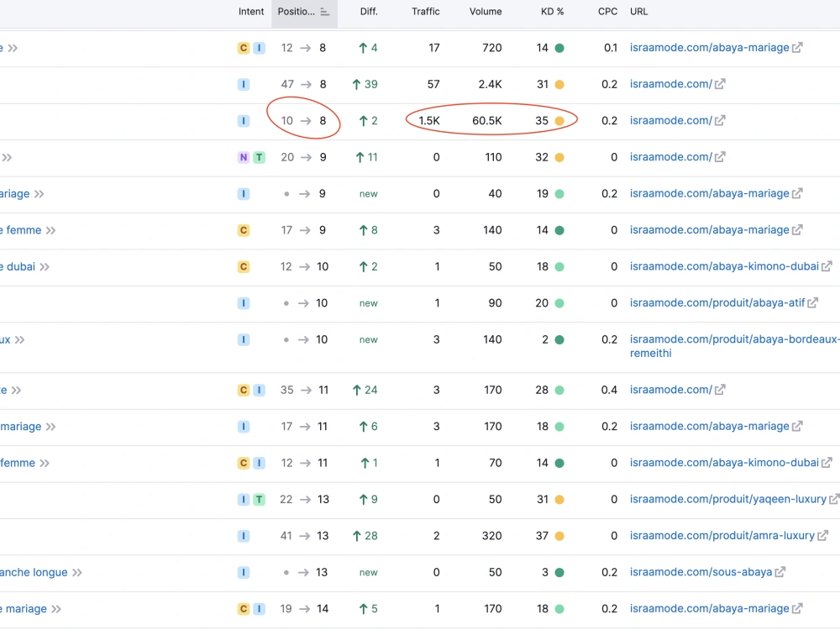Click the C intent badge in volume 70 'femme' row
The image size is (840, 630).
point(244,464)
